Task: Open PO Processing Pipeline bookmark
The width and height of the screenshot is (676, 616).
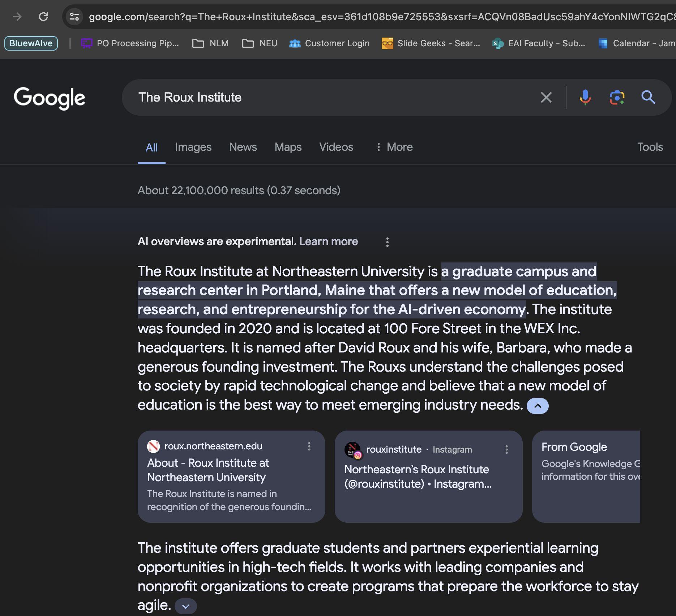Action: tap(130, 43)
